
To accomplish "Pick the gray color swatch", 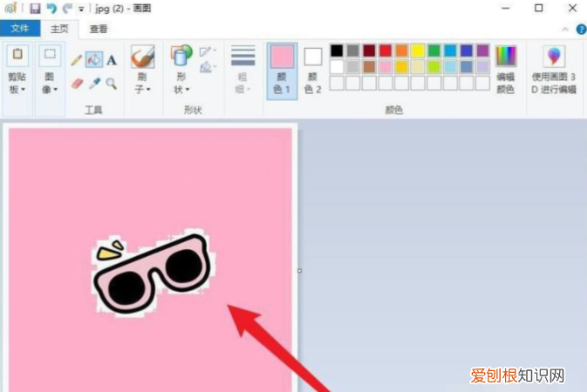I will [352, 51].
